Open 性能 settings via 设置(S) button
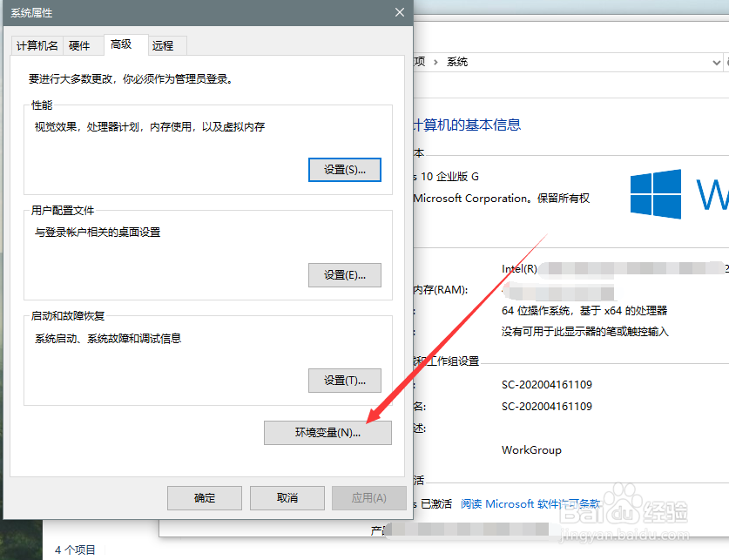Viewport: 729px width, 560px height. [344, 170]
